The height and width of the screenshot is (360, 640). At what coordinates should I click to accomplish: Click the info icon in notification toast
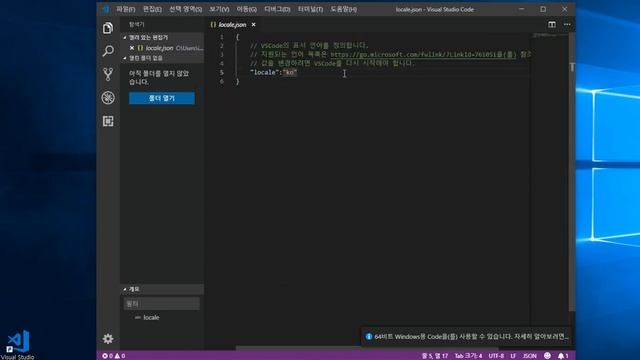(369, 337)
